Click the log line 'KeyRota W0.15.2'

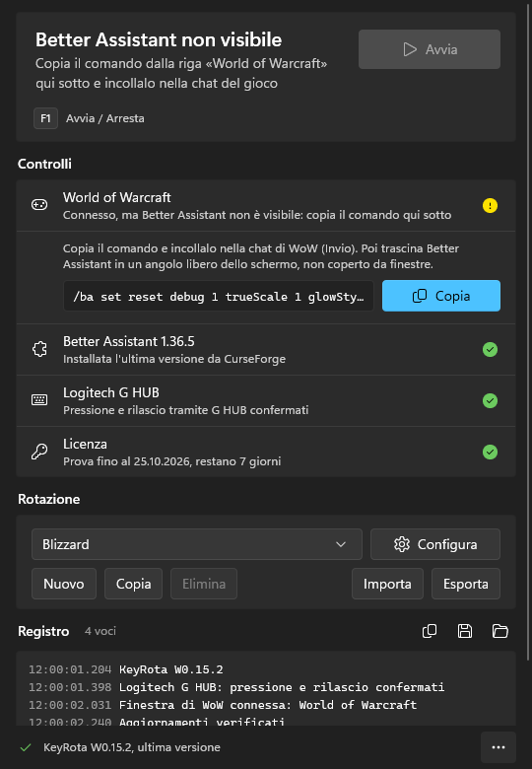point(171,669)
